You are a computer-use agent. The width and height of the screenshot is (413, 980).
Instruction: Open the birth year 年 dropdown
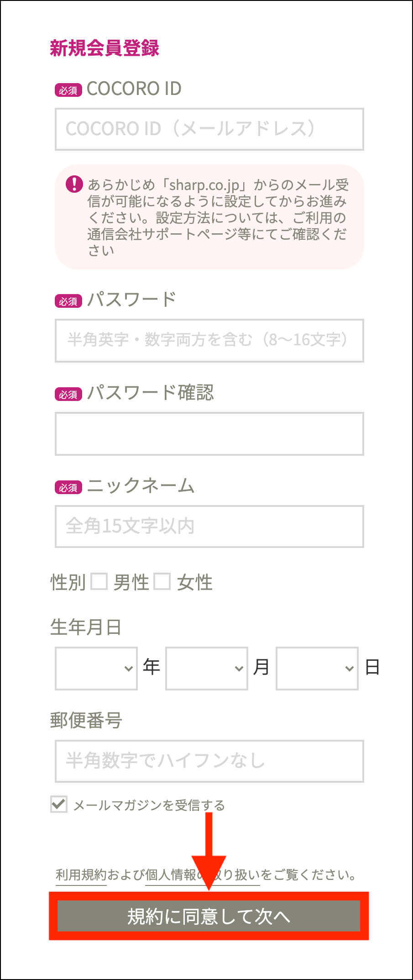[96, 668]
